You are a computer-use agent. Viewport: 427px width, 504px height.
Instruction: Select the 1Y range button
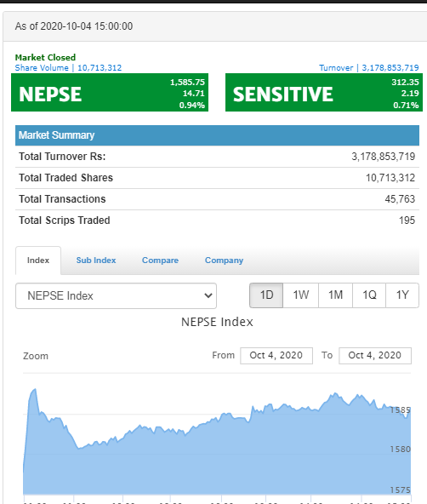click(x=402, y=295)
